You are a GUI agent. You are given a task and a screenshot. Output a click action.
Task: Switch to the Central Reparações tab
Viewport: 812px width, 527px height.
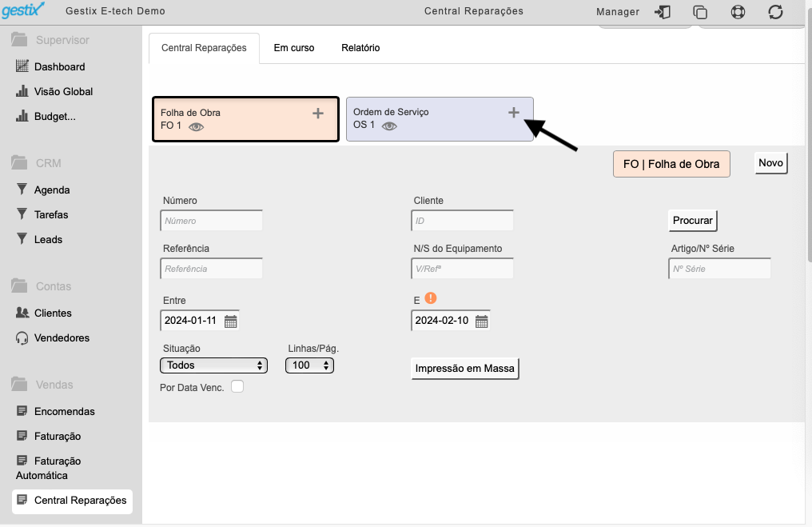click(204, 48)
